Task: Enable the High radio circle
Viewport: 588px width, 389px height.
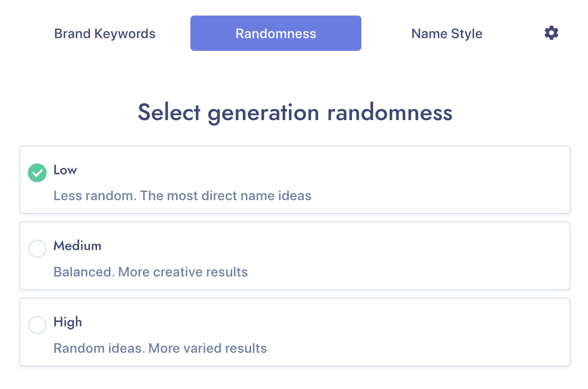Action: click(37, 325)
